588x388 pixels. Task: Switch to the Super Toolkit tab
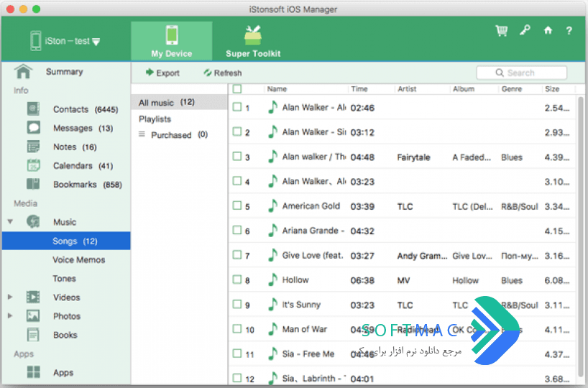(253, 41)
